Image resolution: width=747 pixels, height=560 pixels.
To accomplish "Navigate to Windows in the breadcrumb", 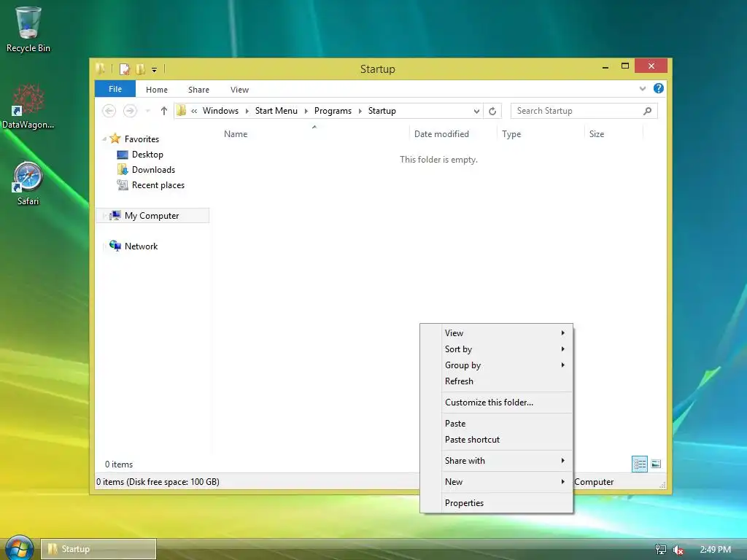I will 220,111.
